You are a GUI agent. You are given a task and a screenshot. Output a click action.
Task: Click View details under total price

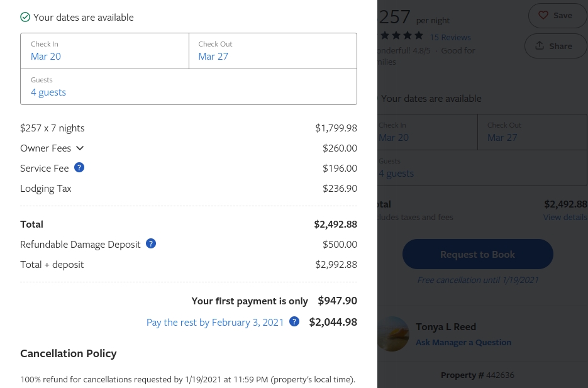point(565,217)
